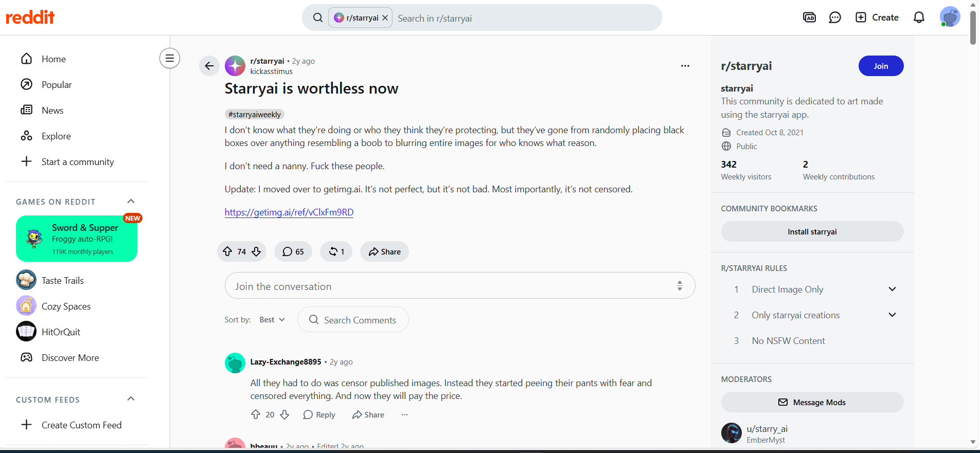Click the Created Oct 8, 2021 text
The width and height of the screenshot is (980, 453).
click(770, 132)
